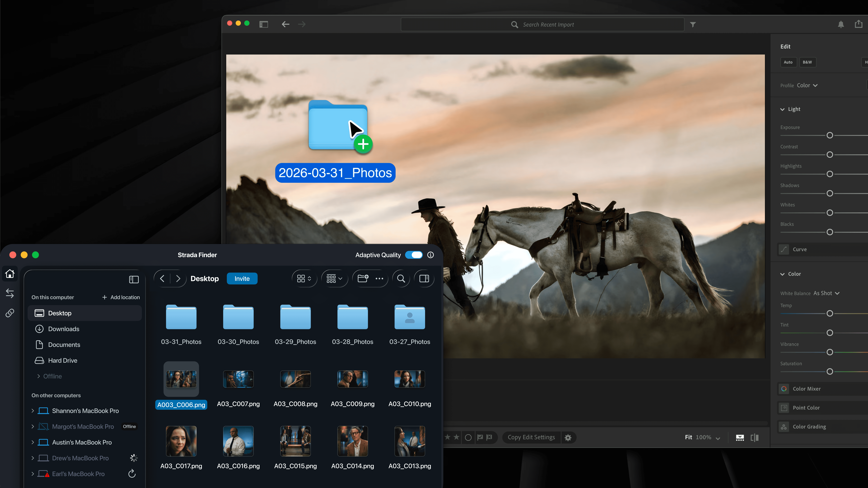This screenshot has height=488, width=868.
Task: Toggle Lightroom filmstrip view icon
Action: pyautogui.click(x=740, y=437)
